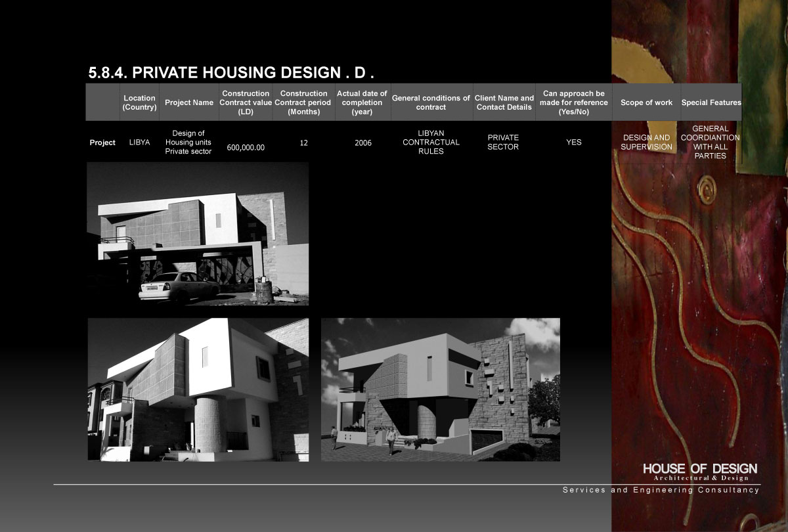Select the contract period value '12'

[x=303, y=142]
